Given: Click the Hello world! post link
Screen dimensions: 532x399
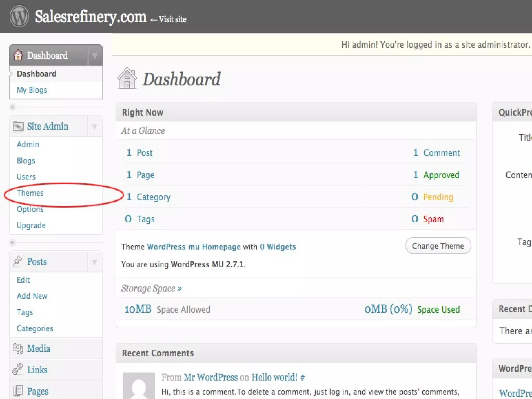Looking at the screenshot, I should (274, 377).
